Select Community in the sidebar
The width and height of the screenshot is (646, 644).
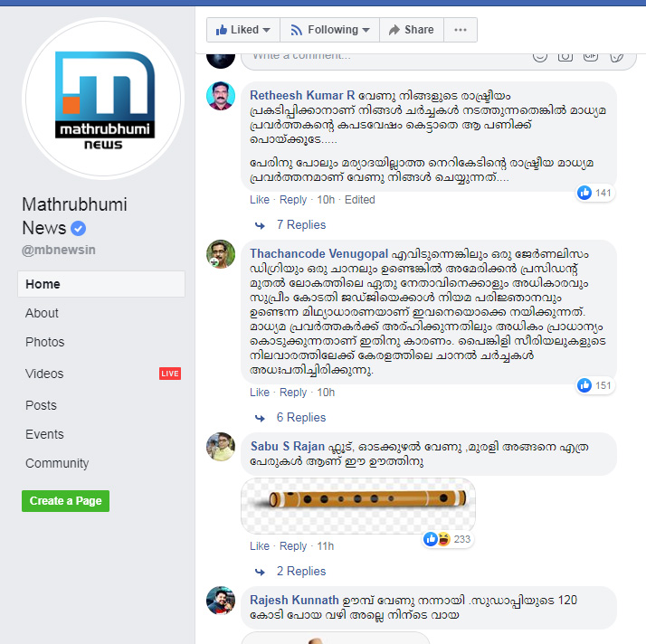coord(57,463)
